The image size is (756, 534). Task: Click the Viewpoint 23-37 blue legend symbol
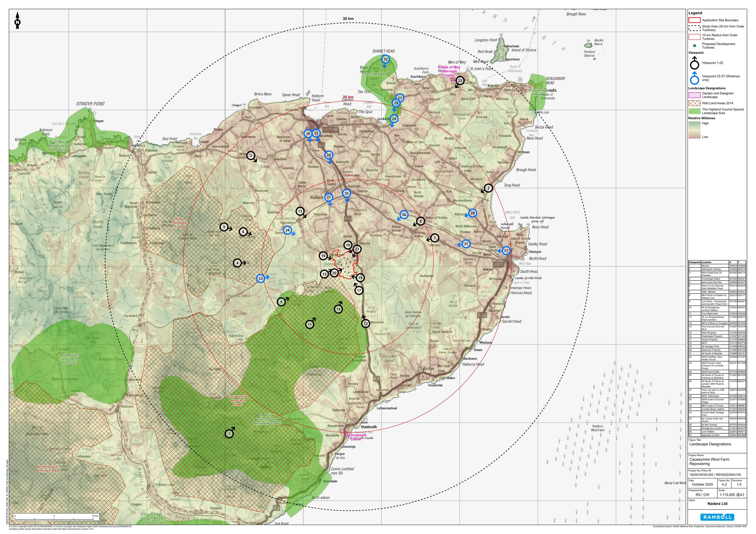click(694, 78)
